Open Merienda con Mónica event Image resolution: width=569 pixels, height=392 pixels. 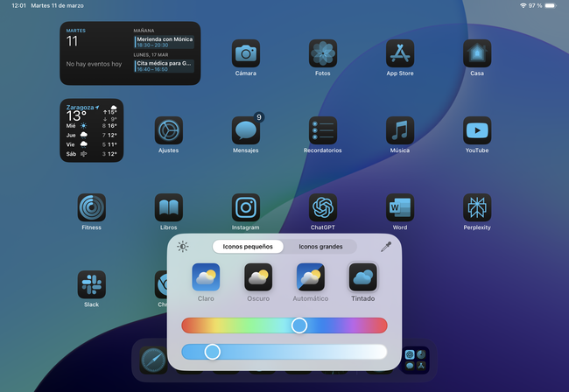pos(165,42)
